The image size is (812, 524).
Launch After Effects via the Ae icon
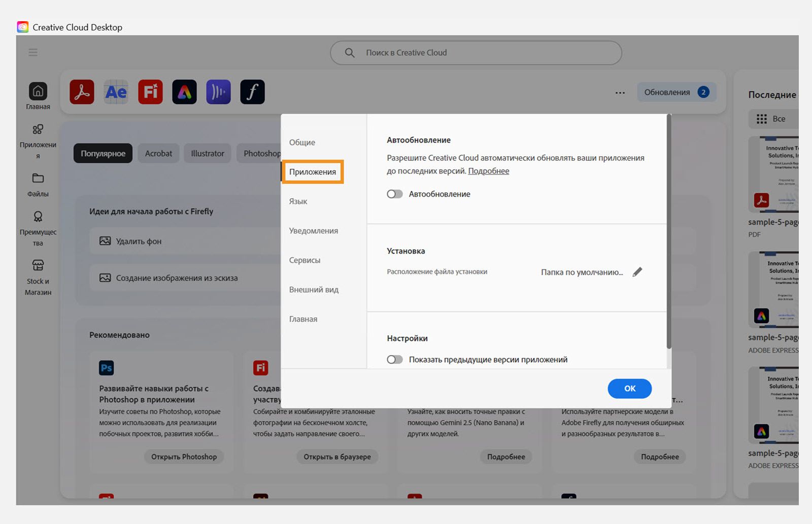tap(116, 92)
